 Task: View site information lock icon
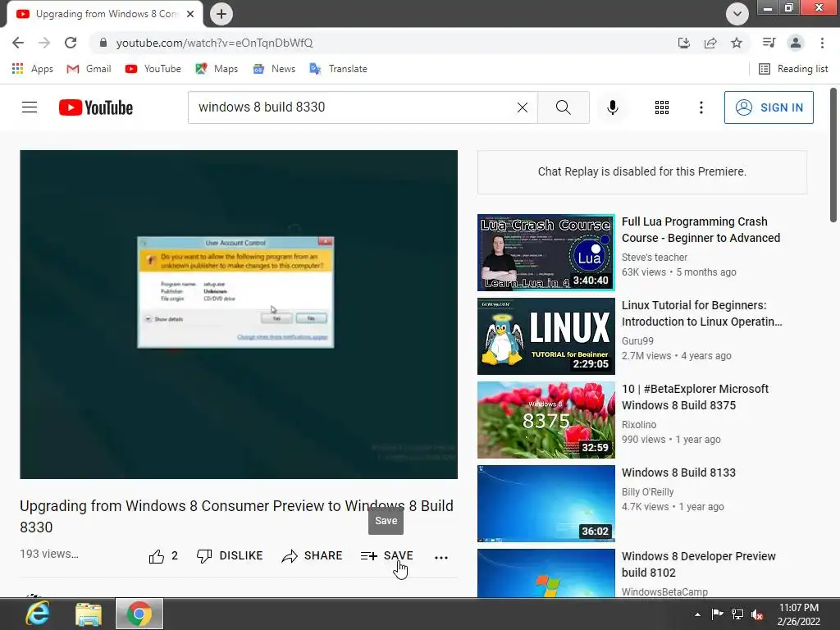pyautogui.click(x=103, y=43)
